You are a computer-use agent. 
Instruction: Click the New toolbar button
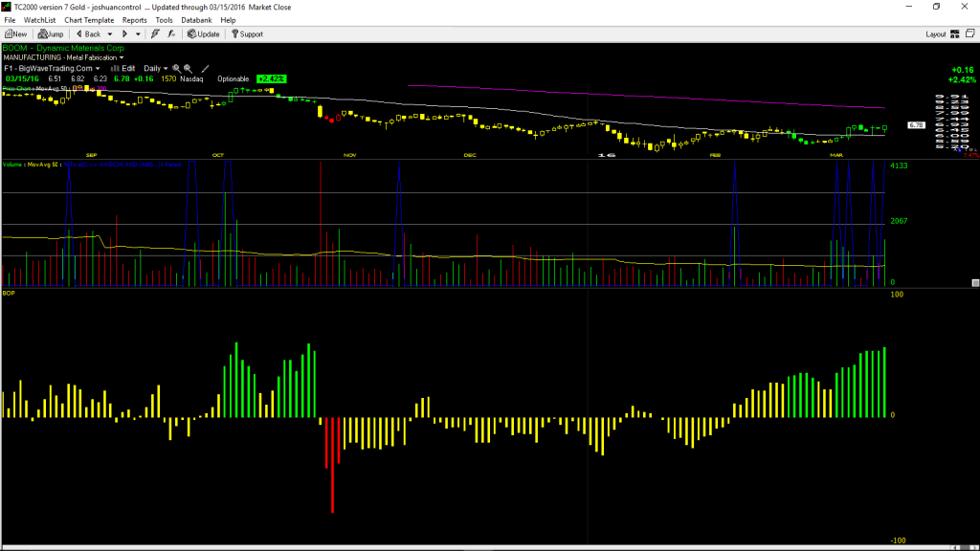click(15, 34)
